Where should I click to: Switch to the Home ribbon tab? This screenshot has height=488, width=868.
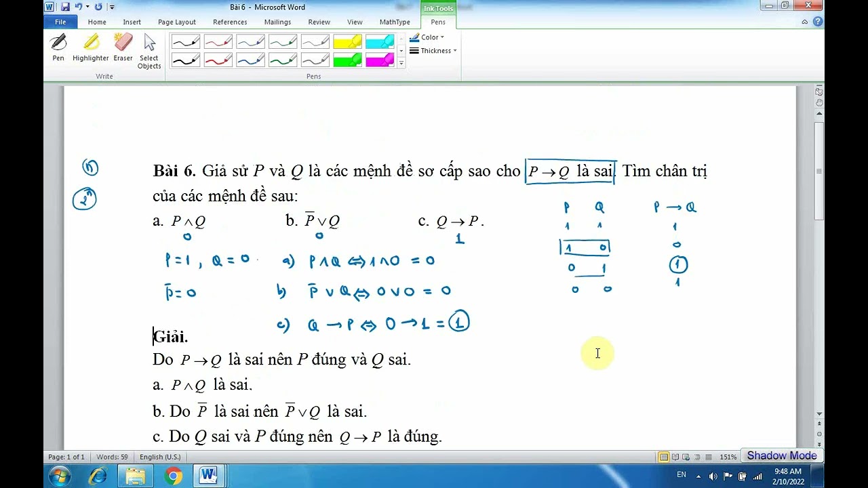click(x=97, y=22)
